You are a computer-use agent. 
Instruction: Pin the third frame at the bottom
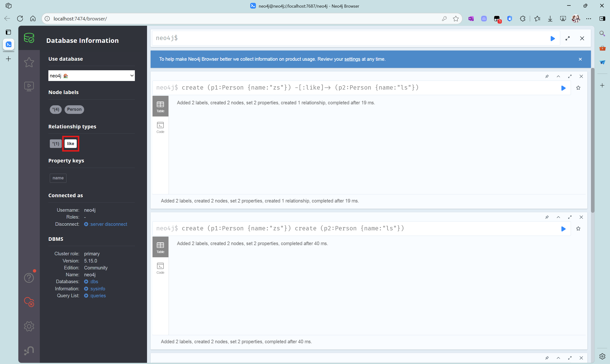(x=547, y=358)
